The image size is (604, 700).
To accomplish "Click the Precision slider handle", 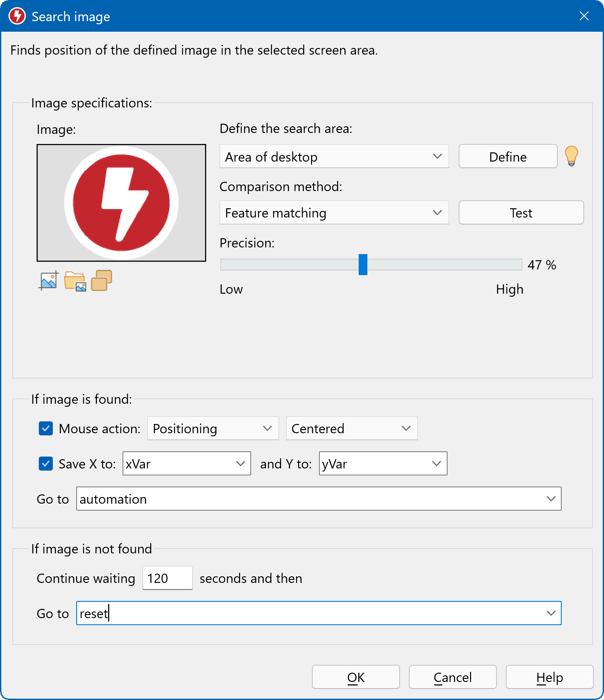I will [x=363, y=265].
